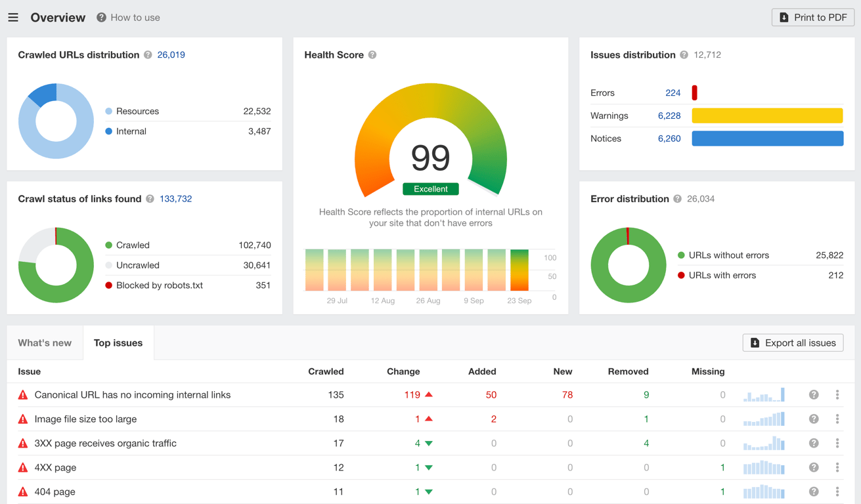
Task: Click the 23 Sep health score history bar
Action: tap(519, 270)
